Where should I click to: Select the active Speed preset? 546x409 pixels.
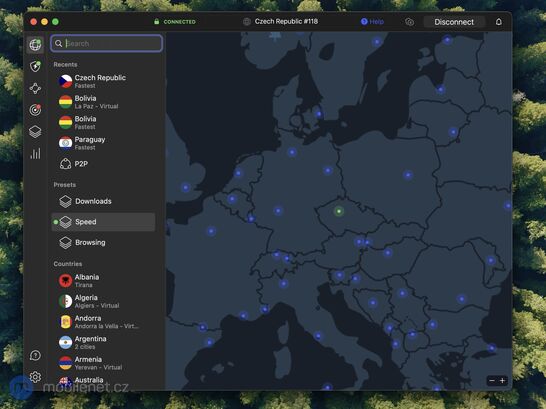tap(103, 222)
